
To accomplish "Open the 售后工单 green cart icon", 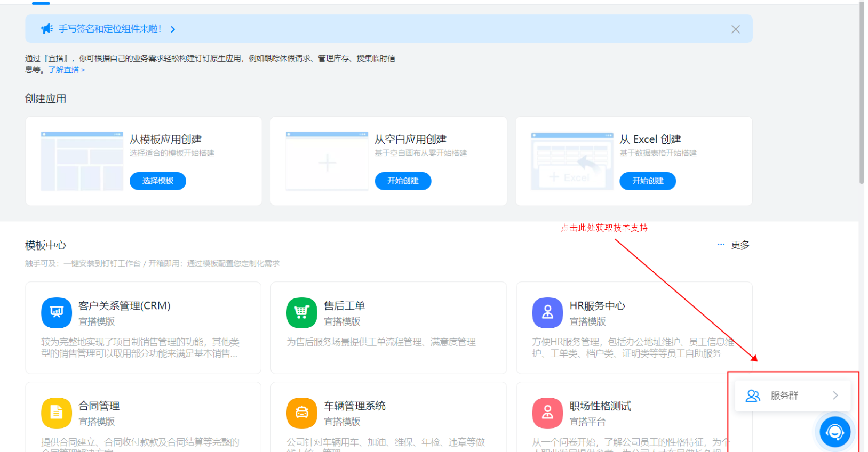I will [302, 313].
